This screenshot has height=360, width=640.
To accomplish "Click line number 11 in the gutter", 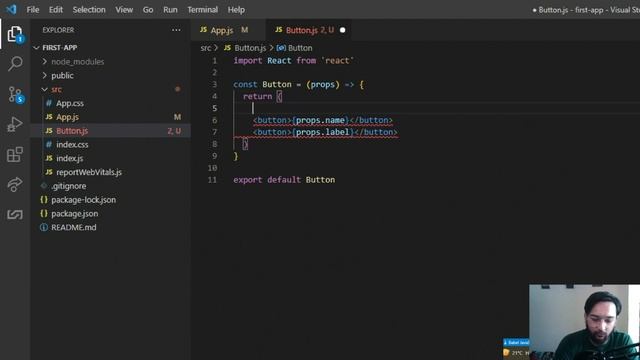I will [x=212, y=180].
